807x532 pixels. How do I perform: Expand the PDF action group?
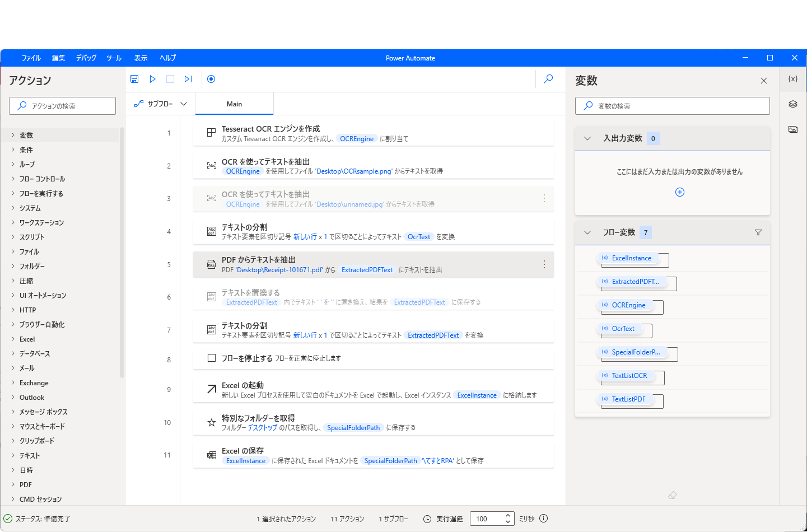coord(13,484)
